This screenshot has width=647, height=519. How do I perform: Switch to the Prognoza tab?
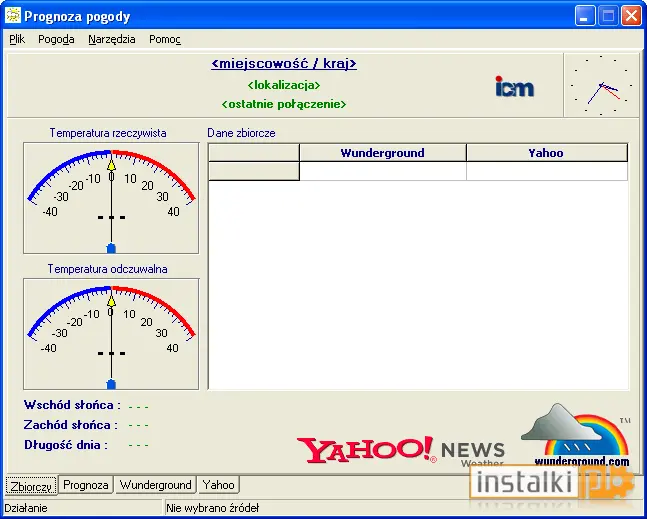[x=86, y=484]
